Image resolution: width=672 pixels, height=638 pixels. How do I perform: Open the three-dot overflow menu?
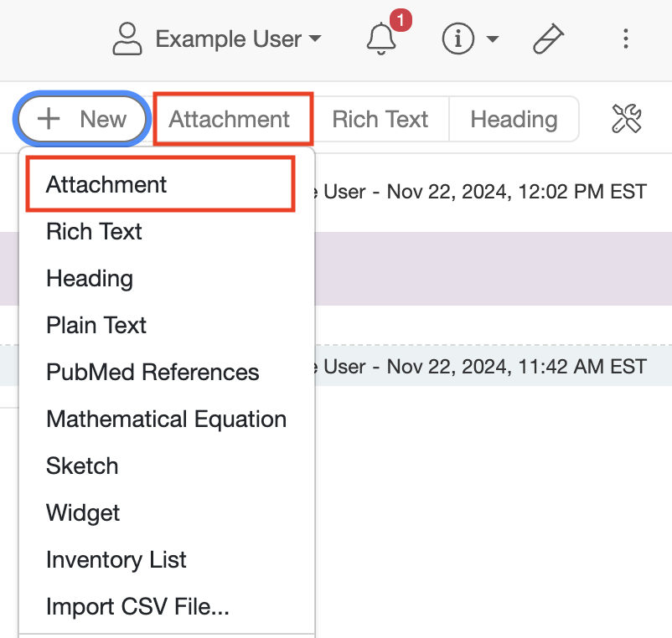(626, 39)
